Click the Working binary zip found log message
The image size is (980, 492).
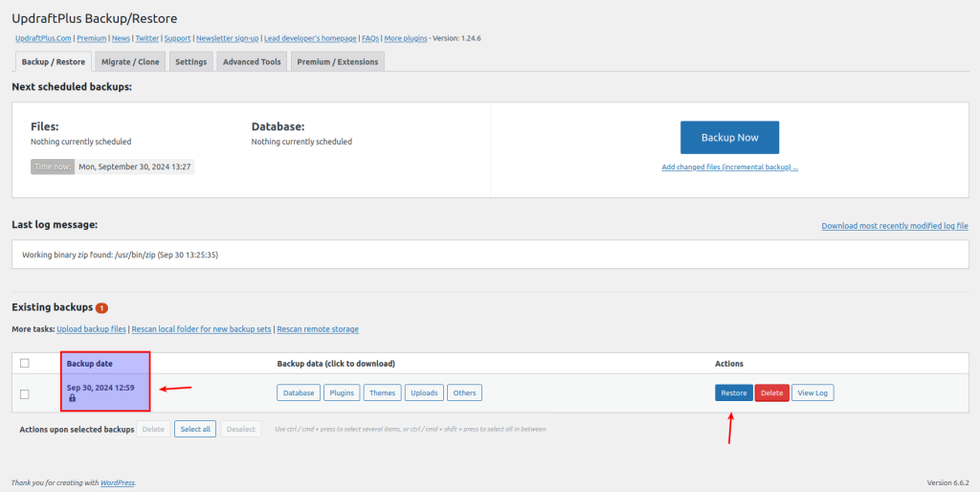coord(120,255)
